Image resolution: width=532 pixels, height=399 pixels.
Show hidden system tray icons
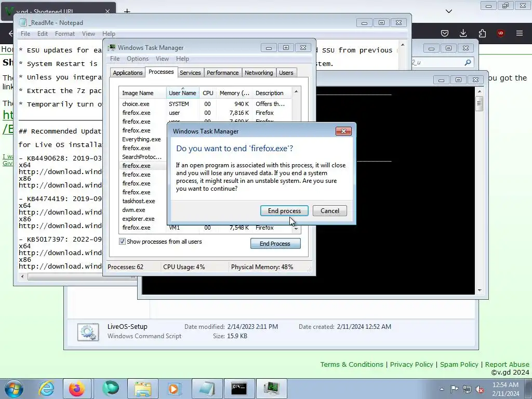pyautogui.click(x=442, y=389)
